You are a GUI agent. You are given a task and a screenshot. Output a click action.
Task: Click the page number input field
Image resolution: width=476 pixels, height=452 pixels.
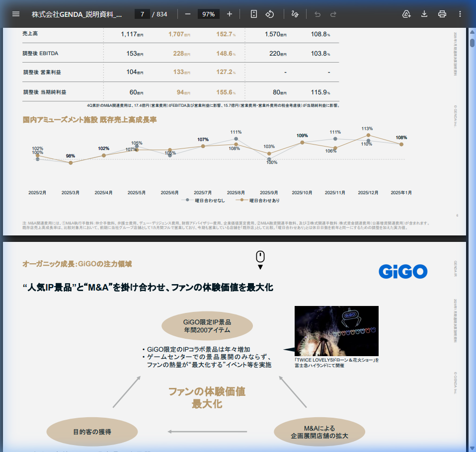tap(142, 14)
